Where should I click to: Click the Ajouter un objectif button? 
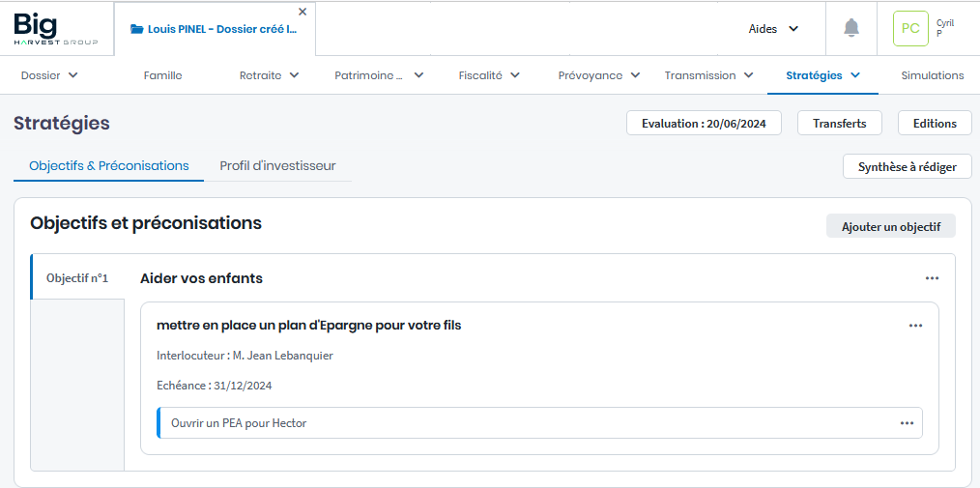[x=890, y=226]
